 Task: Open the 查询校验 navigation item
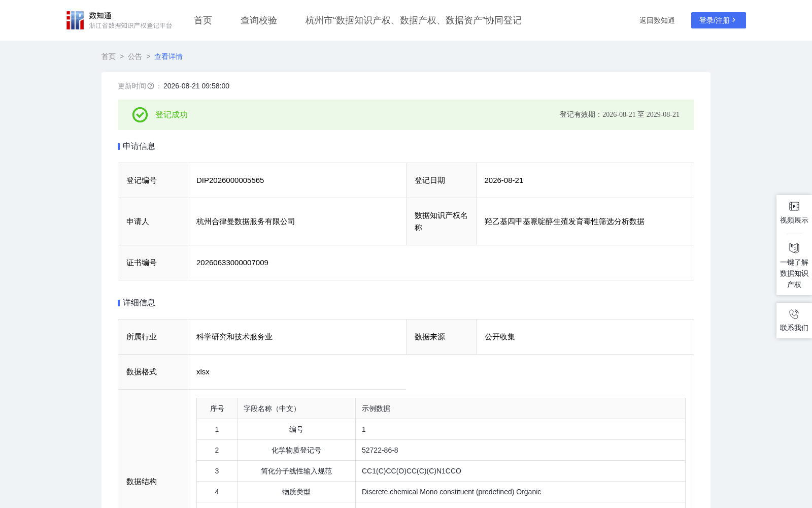coord(259,20)
